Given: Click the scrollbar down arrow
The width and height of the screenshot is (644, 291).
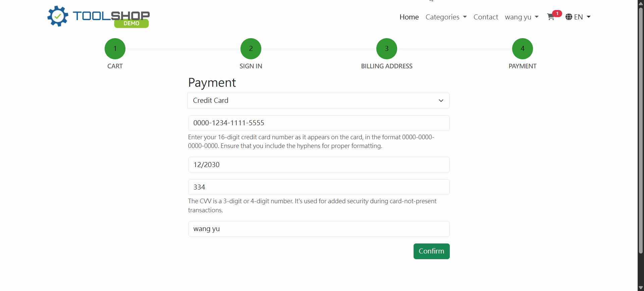Looking at the screenshot, I should tap(641, 288).
